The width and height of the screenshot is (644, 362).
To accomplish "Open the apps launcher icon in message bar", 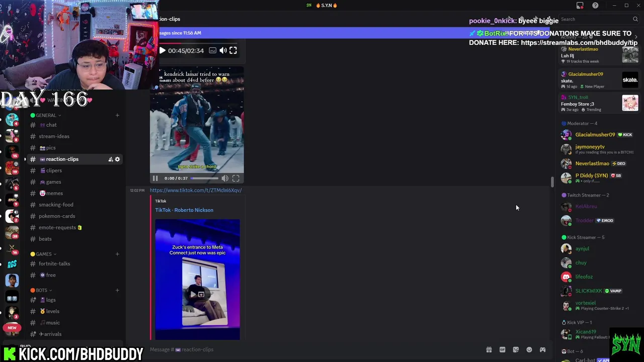I will pos(542,349).
